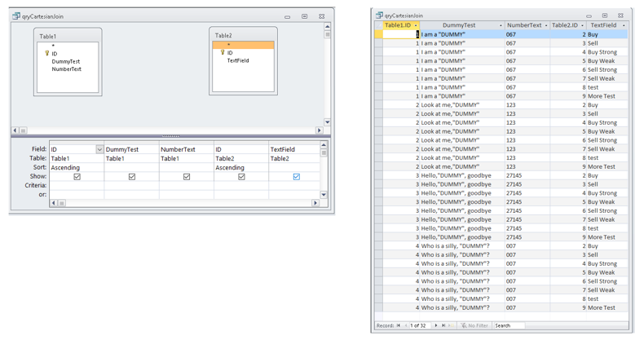Open Table2.ID column header dropdown
The height and width of the screenshot is (340, 644).
pyautogui.click(x=582, y=25)
